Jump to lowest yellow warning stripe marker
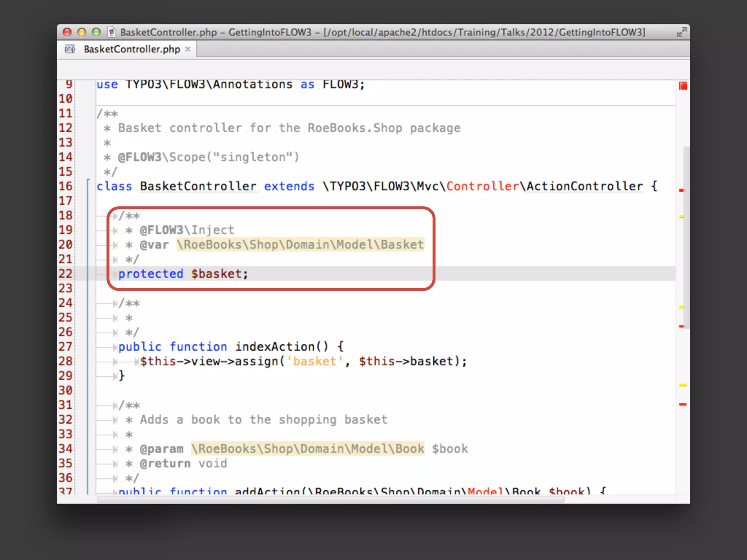The height and width of the screenshot is (560, 747). pyautogui.click(x=683, y=385)
